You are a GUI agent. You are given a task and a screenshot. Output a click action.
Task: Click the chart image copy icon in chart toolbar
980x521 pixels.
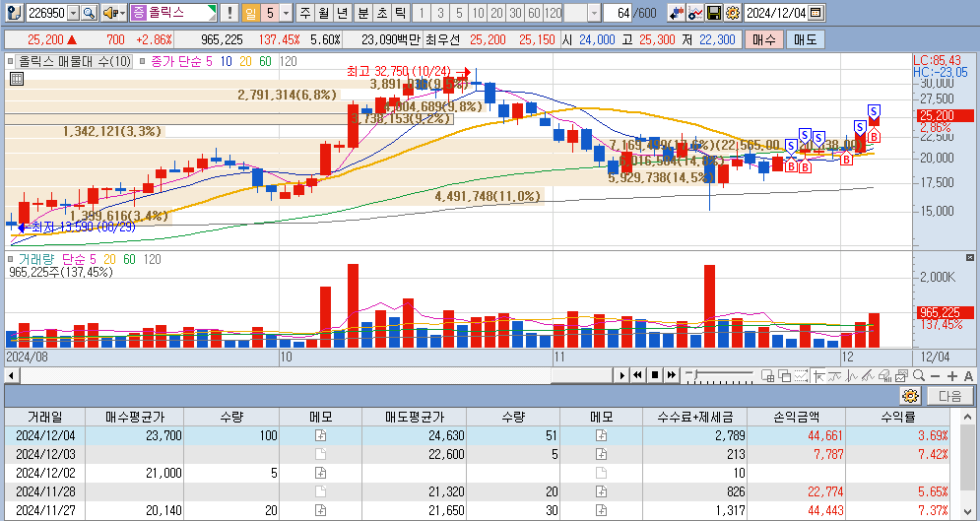pos(901,375)
